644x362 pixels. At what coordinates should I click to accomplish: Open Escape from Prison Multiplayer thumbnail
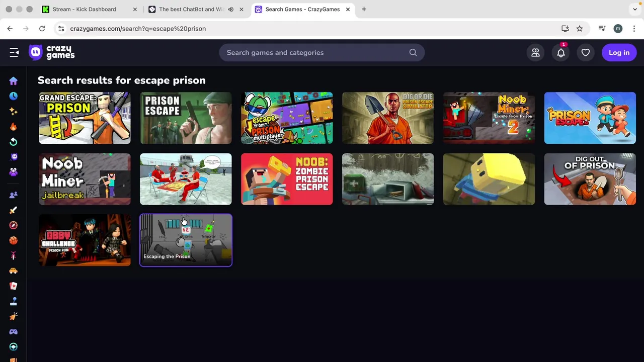click(x=287, y=118)
